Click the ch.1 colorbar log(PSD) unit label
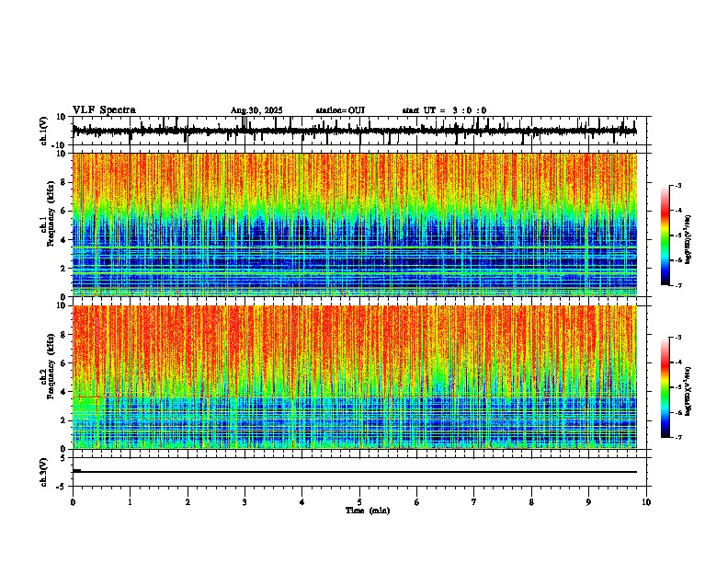Image resolution: width=728 pixels, height=563 pixels. pos(688,239)
